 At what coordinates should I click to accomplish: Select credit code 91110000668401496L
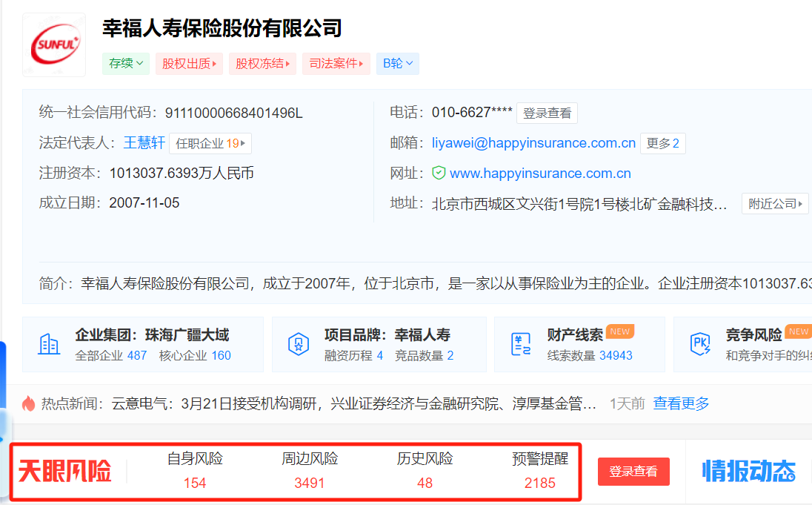click(x=233, y=113)
